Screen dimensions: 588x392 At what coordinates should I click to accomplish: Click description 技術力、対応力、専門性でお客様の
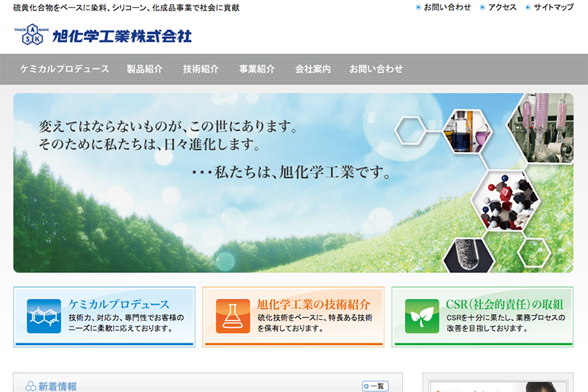tap(126, 318)
